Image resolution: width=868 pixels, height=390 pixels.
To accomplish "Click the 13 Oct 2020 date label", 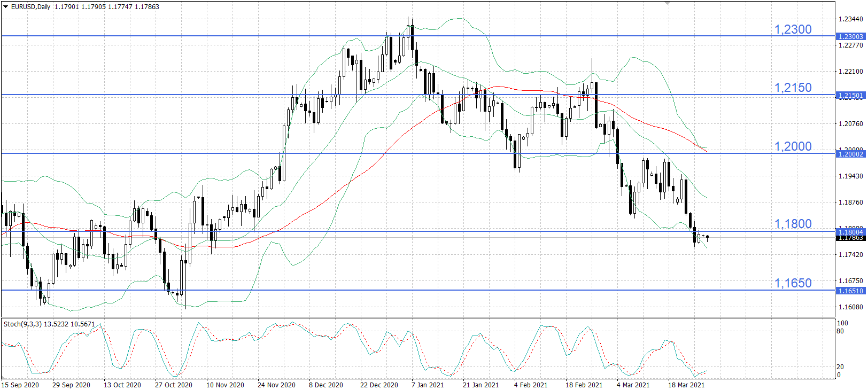I will pos(122,385).
